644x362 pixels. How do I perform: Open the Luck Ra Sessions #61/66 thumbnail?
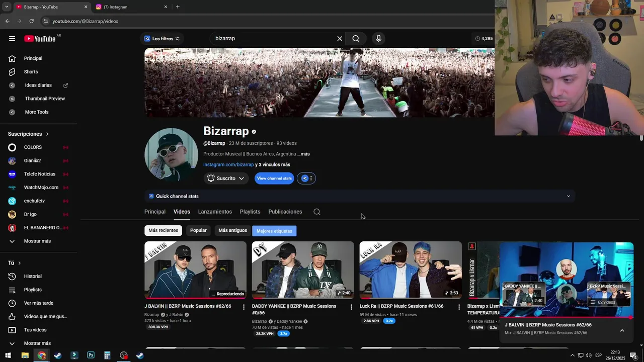click(411, 270)
